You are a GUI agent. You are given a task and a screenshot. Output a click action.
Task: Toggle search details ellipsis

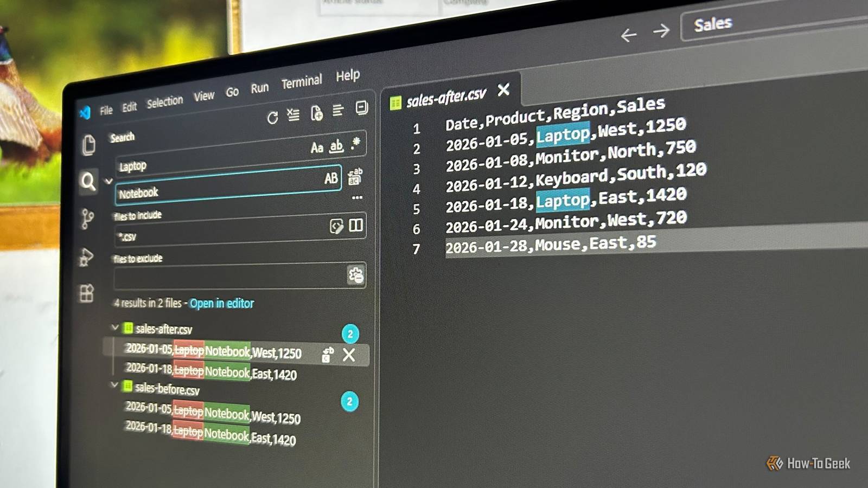[x=357, y=197]
